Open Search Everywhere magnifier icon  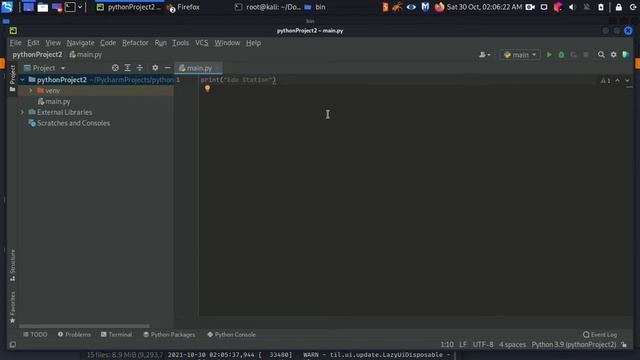[x=601, y=55]
